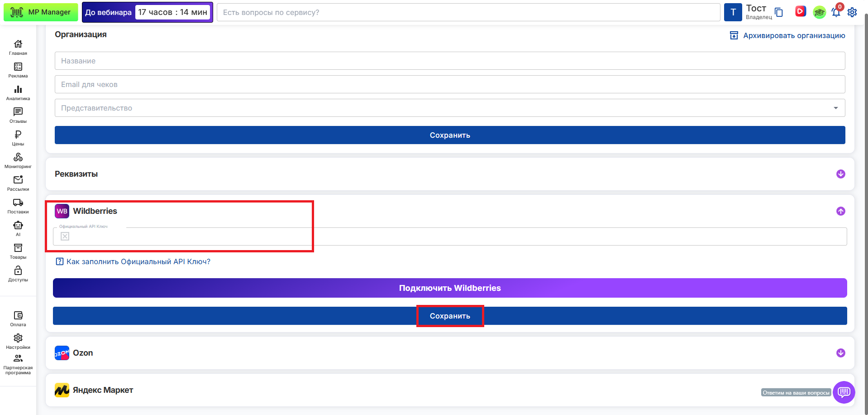Go to Мониторинг in the sidebar
Viewport: 868px width, 415px height.
click(x=18, y=160)
